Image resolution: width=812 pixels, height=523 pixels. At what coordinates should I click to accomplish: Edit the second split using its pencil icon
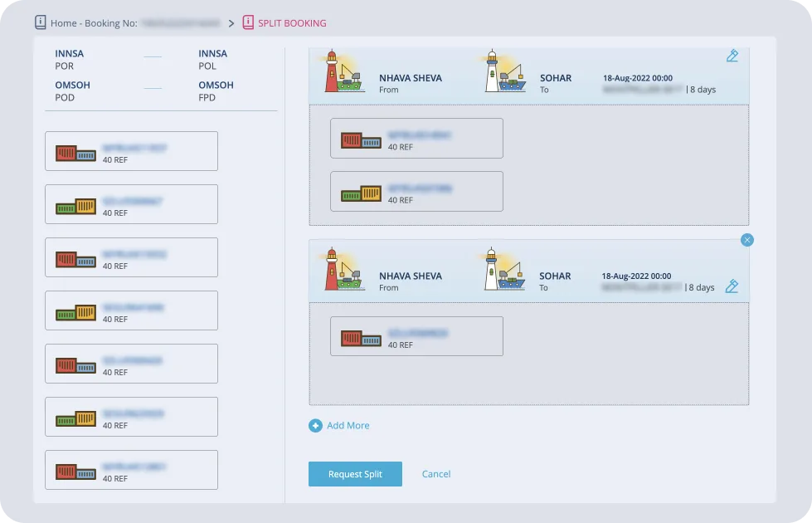(x=732, y=286)
